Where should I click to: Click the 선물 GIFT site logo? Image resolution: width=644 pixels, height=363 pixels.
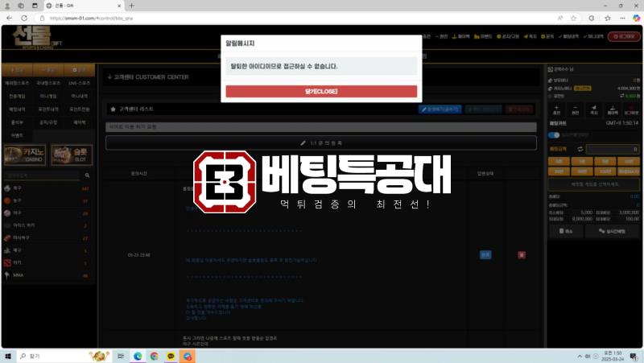coord(36,37)
